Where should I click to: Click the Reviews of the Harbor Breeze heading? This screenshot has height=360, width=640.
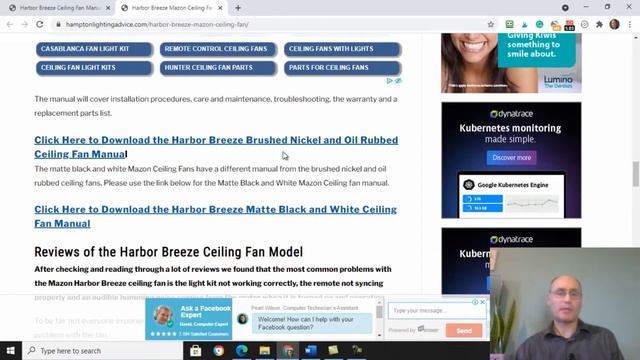point(169,252)
